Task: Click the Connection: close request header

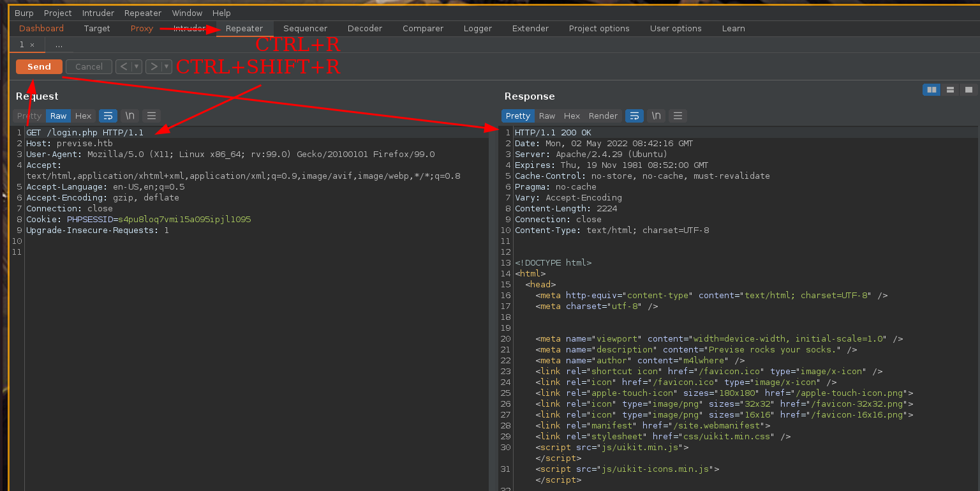Action: [70, 209]
